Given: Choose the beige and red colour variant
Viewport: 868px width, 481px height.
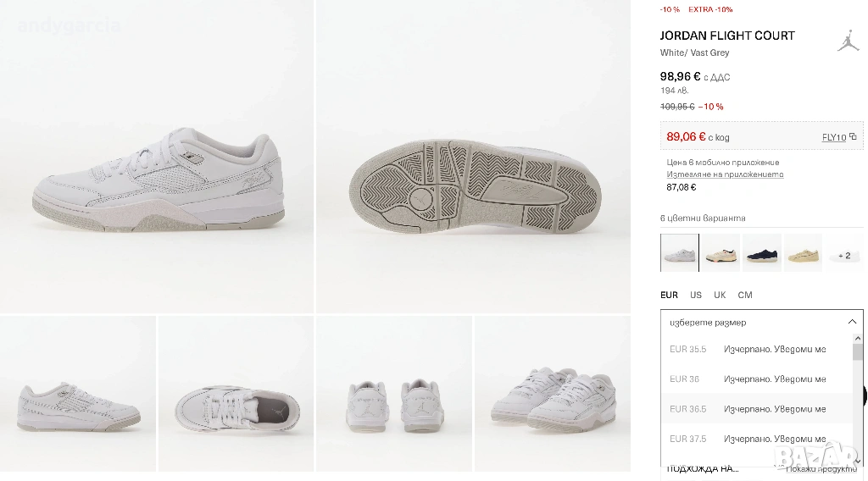Looking at the screenshot, I should coord(721,252).
